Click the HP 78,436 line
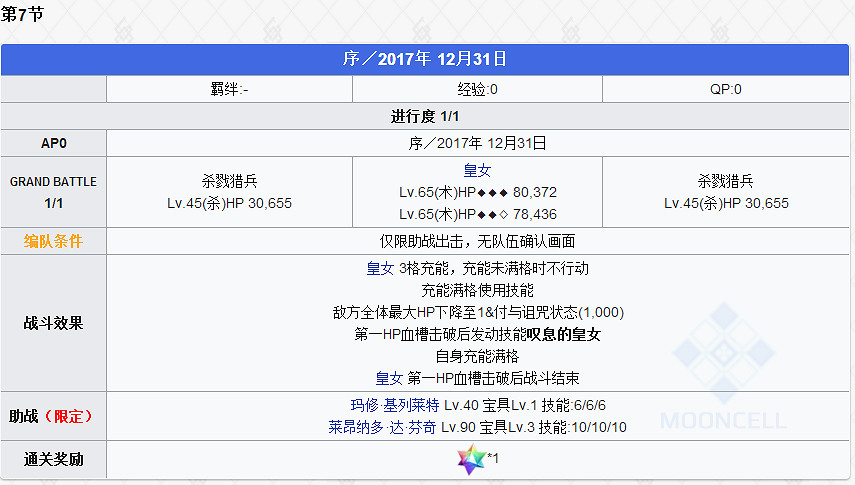 tap(478, 214)
